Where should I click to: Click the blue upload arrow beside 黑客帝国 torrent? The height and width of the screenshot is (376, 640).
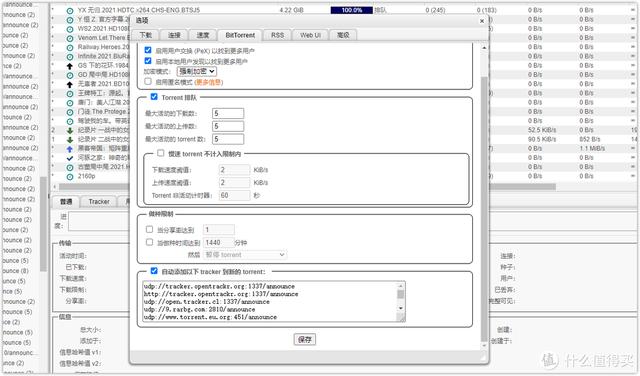click(70, 149)
